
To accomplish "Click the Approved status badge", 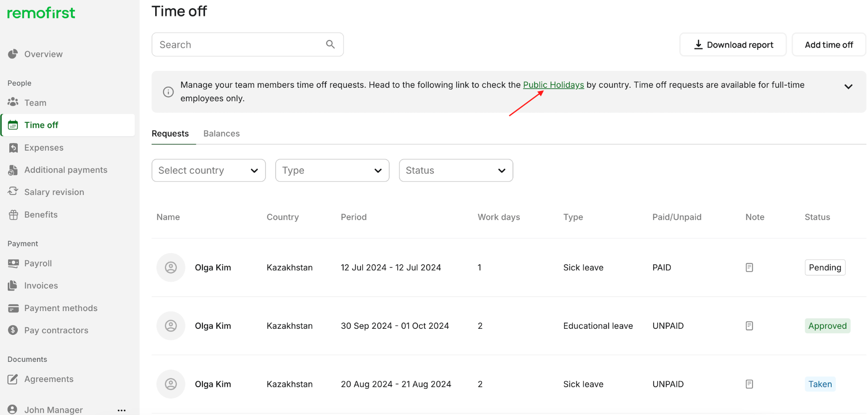I will [827, 325].
